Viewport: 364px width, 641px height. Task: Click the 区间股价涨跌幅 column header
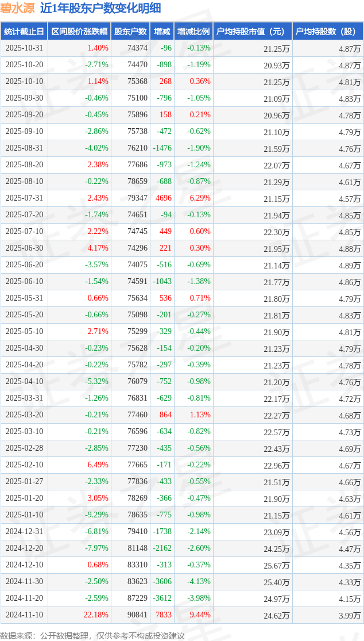point(79,32)
